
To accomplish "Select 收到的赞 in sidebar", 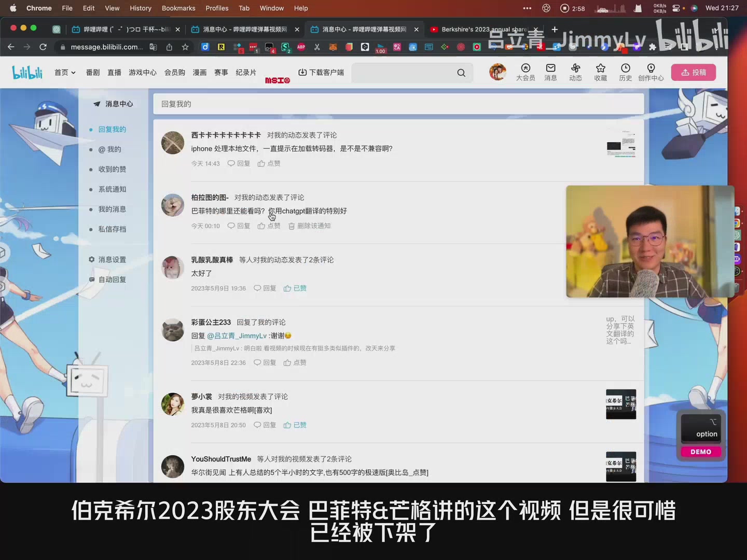I will (x=112, y=170).
